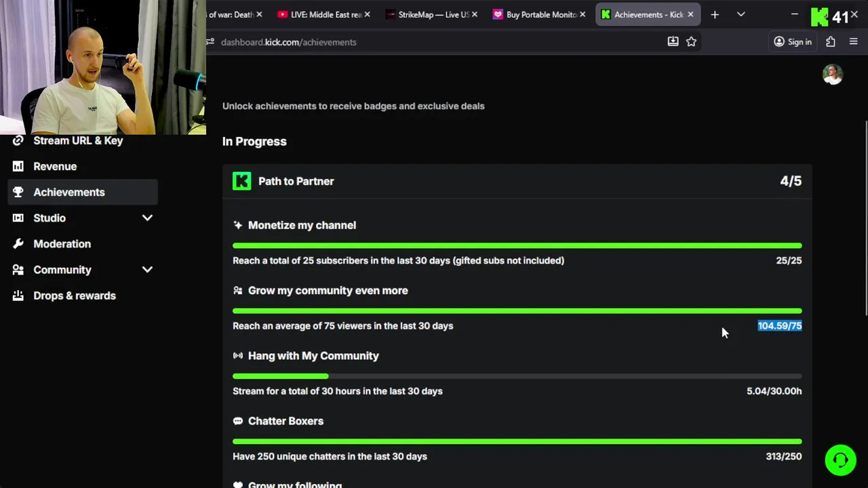Click the Moderation wrench icon
Screen dimensions: 868x488
point(18,243)
